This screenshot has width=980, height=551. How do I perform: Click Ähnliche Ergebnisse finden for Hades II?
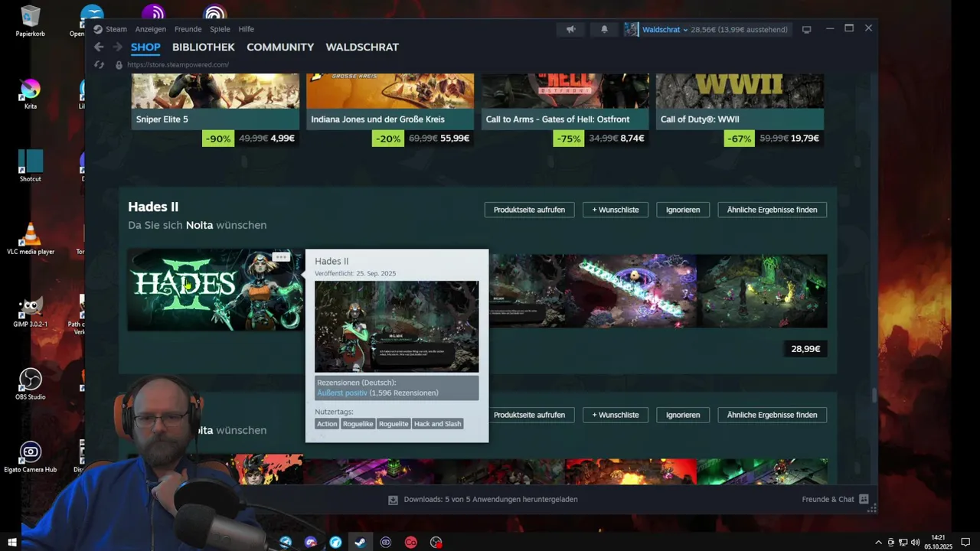pyautogui.click(x=772, y=210)
